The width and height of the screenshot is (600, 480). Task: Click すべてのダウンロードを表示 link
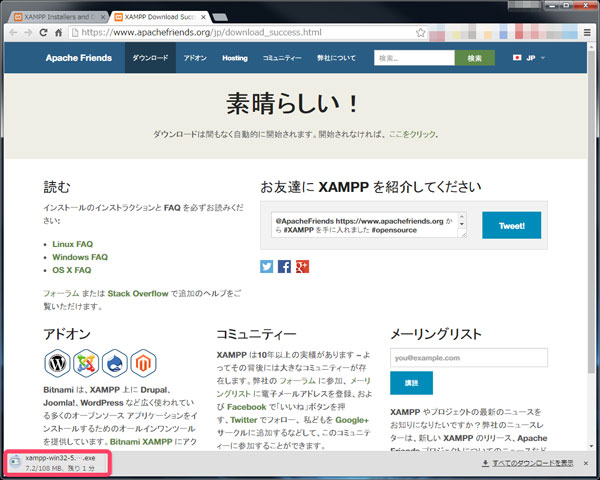coord(532,463)
